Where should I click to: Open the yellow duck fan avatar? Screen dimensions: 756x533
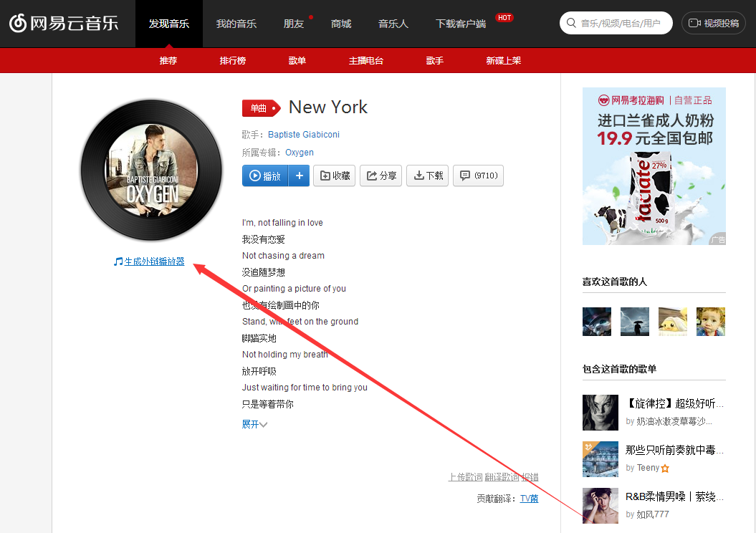tap(673, 322)
